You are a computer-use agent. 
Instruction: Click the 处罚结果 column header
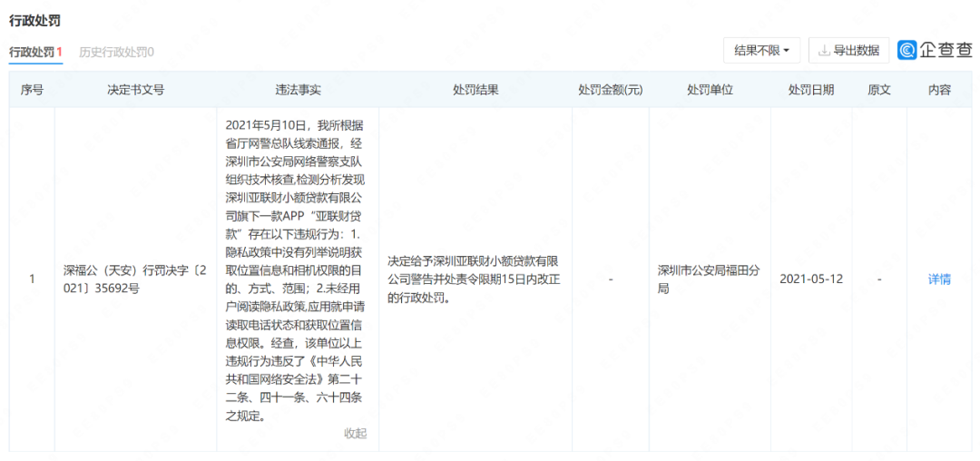(x=475, y=90)
